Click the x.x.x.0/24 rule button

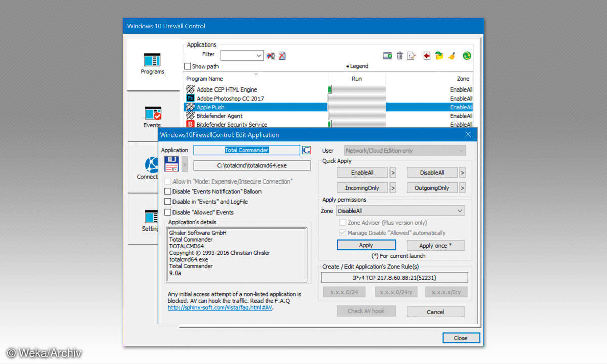click(x=344, y=292)
